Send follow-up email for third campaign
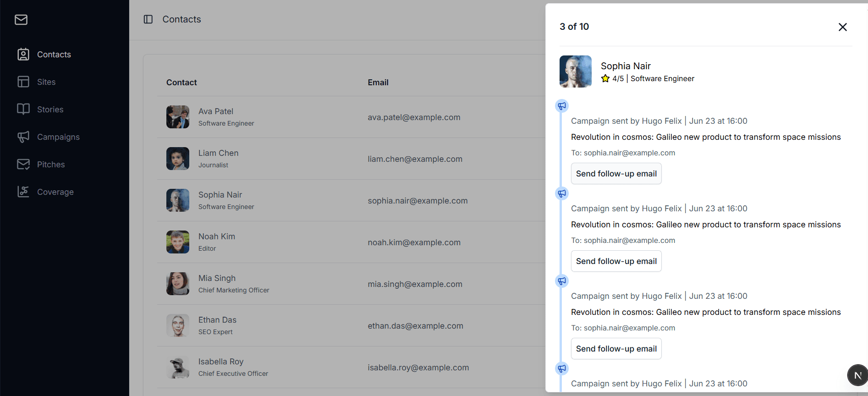The width and height of the screenshot is (868, 396). (x=616, y=349)
